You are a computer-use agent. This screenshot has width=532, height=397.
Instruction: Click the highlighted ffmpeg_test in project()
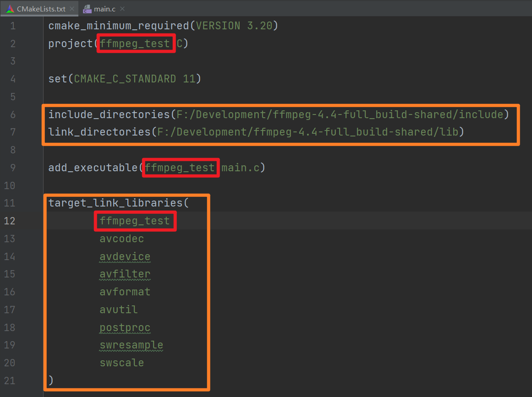pos(136,43)
